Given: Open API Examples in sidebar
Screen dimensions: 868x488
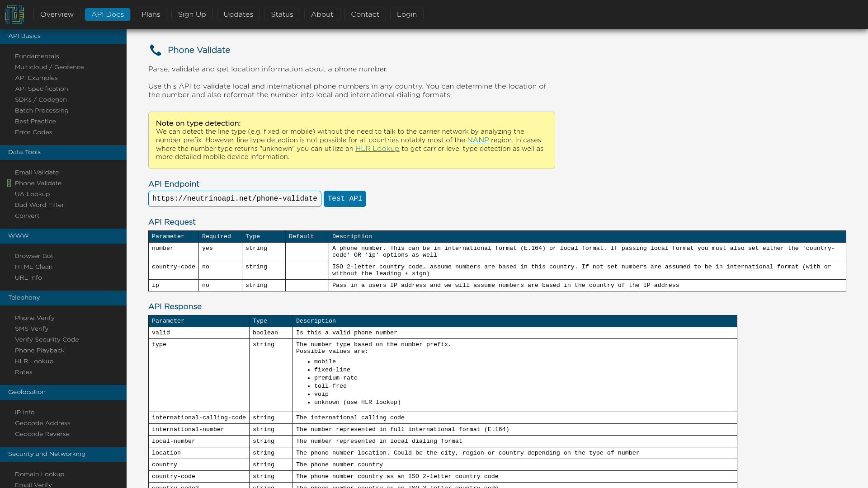Looking at the screenshot, I should pyautogui.click(x=36, y=78).
